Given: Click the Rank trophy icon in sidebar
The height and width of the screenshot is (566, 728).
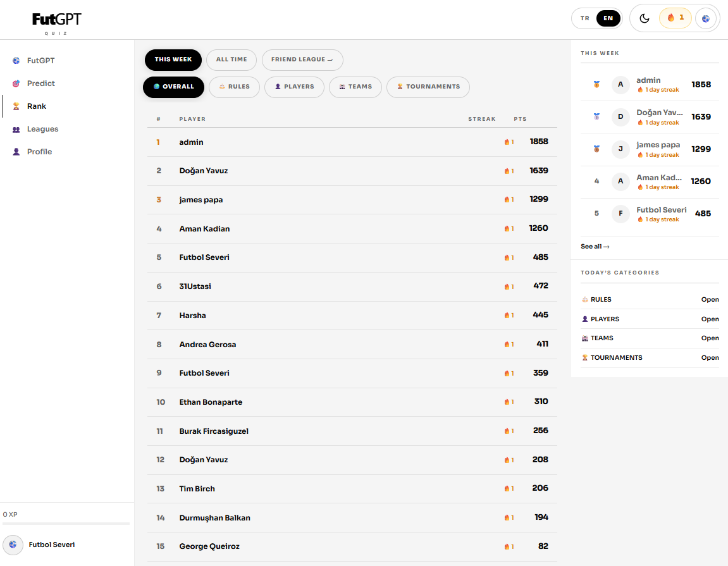Looking at the screenshot, I should click(x=16, y=106).
